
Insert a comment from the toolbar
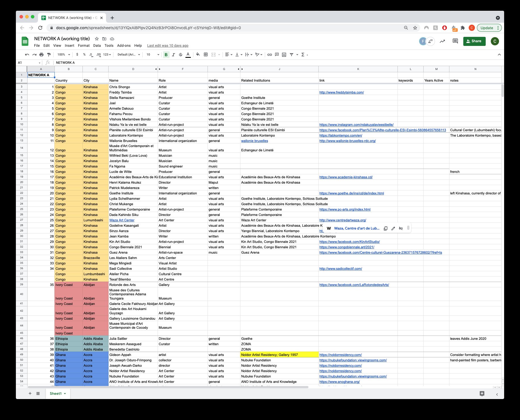[x=277, y=55]
